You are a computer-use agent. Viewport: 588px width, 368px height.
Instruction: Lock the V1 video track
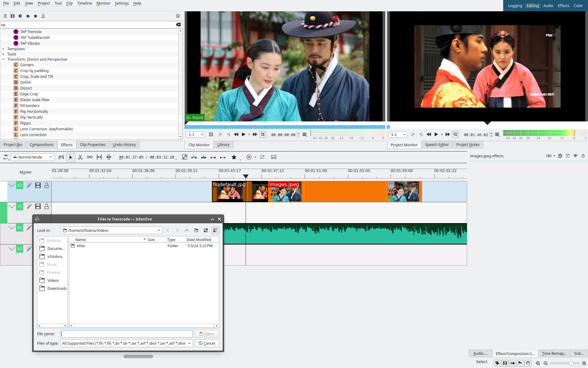[x=47, y=206]
